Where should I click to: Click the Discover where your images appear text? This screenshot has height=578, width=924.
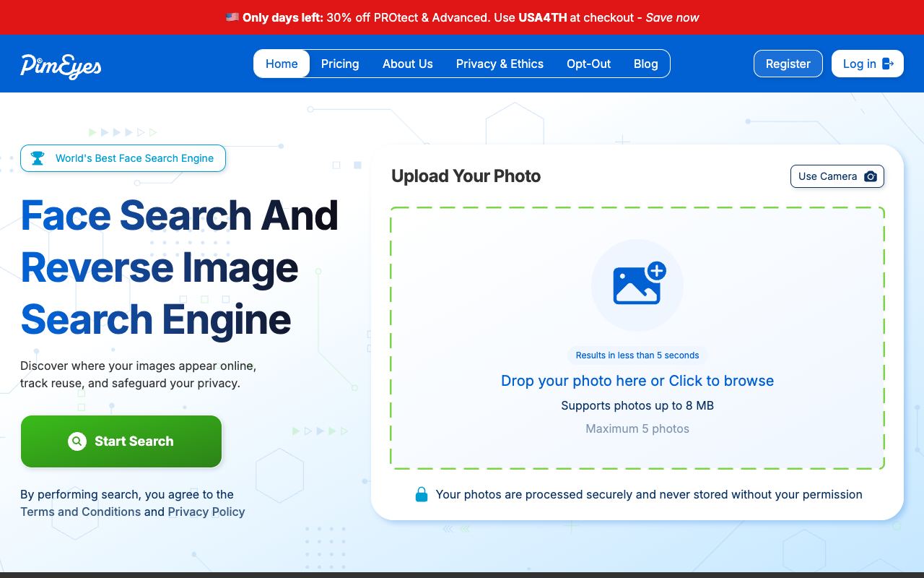pyautogui.click(x=138, y=374)
